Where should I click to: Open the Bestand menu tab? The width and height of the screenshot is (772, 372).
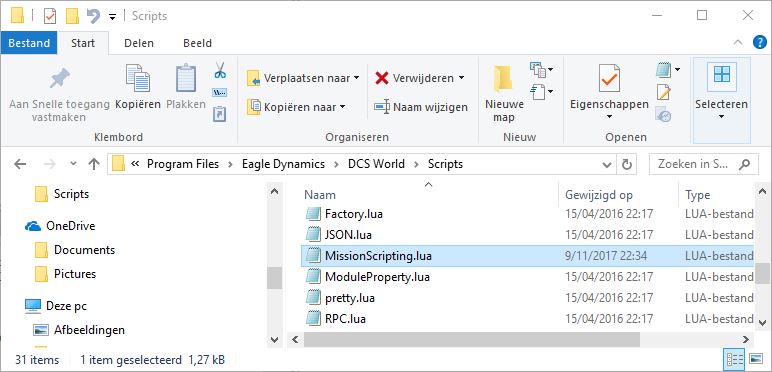coord(29,43)
